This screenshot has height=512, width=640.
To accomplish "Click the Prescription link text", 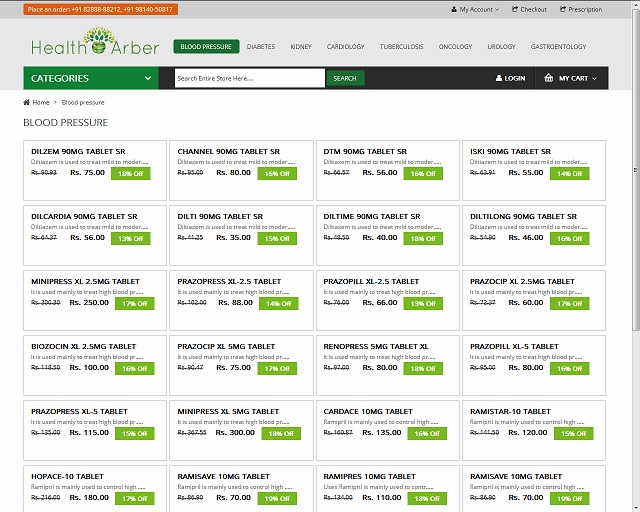I will coord(585,9).
